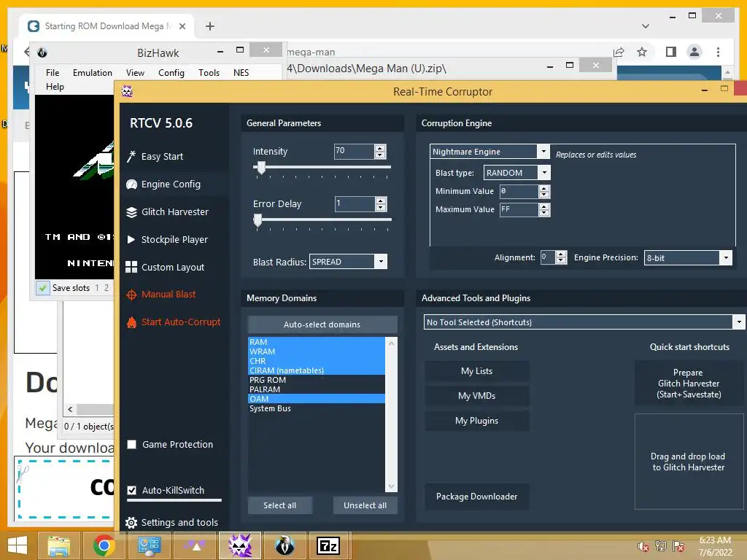747x560 pixels.
Task: Toggle BizHawk Save slots checkbox
Action: [x=42, y=287]
